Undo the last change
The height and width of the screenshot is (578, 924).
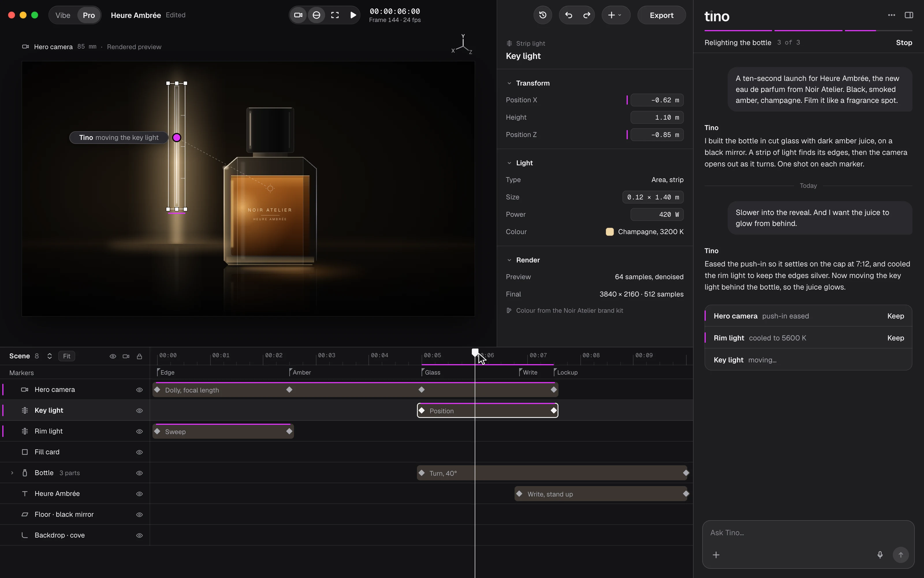pos(569,15)
